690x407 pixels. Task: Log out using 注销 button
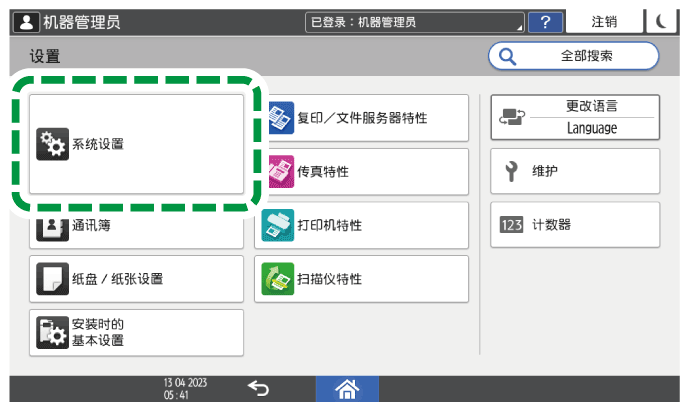click(604, 21)
